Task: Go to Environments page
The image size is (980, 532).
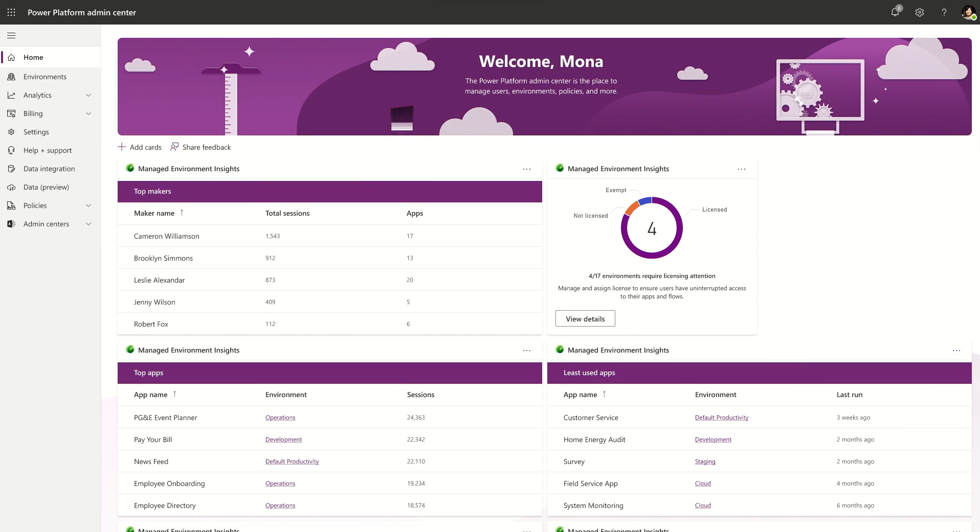Action: click(x=51, y=77)
